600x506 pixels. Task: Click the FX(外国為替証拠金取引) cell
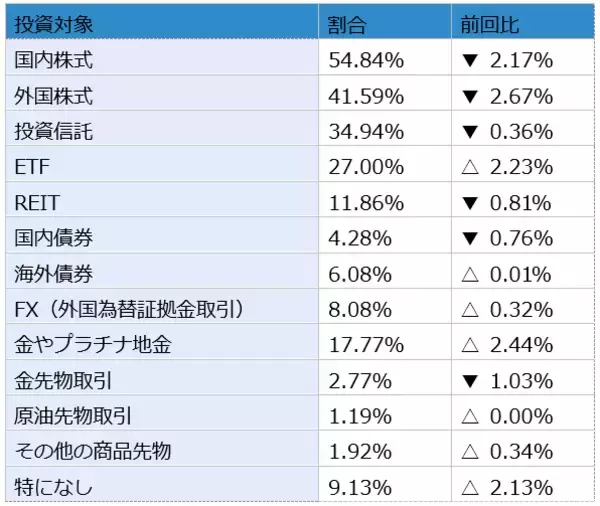pos(130,310)
